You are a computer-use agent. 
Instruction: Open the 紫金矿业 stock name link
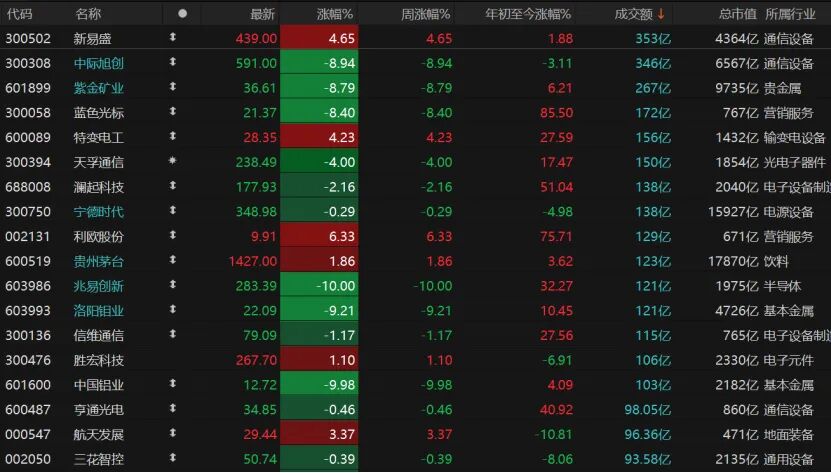point(99,88)
